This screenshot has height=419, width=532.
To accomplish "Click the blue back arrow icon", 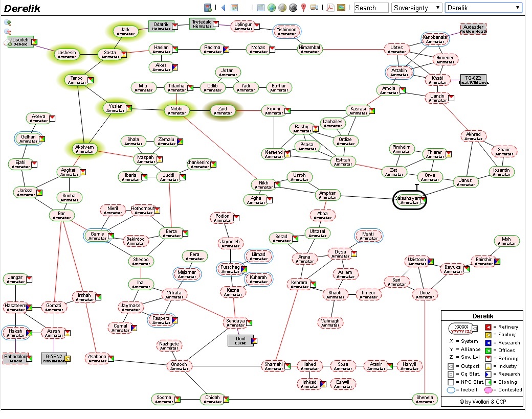I will point(223,8).
